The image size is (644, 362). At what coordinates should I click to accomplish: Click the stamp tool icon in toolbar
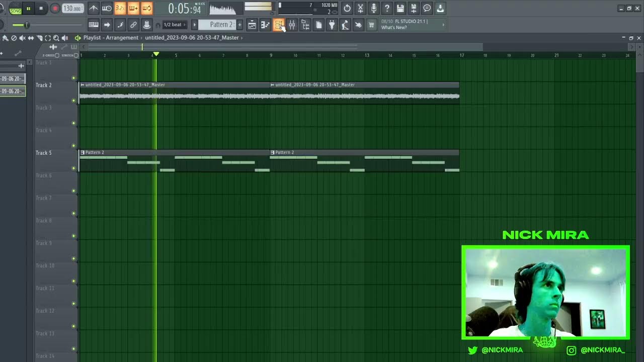pos(146,25)
